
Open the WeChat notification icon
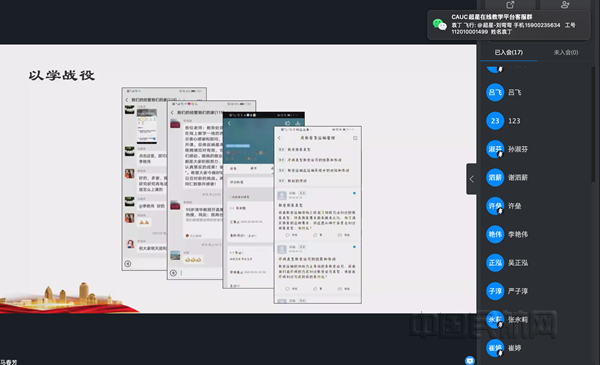(439, 24)
